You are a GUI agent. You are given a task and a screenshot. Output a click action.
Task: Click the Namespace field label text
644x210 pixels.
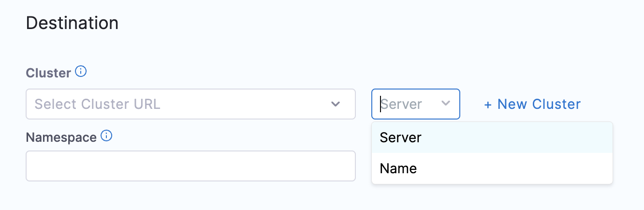61,137
